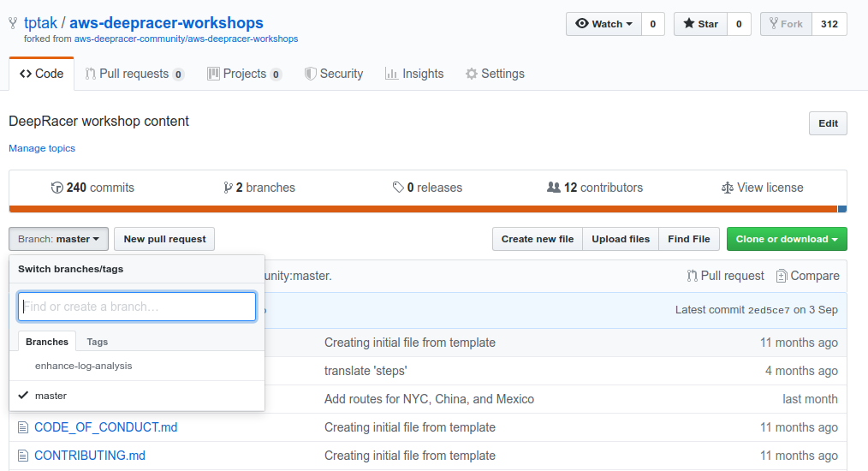
Task: Click the Compare diff icon
Action: (781, 276)
